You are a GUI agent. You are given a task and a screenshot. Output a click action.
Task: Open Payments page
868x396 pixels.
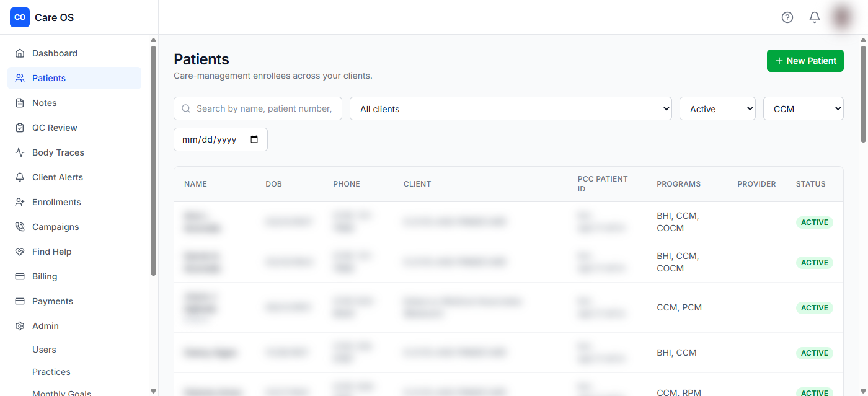(x=74, y=301)
